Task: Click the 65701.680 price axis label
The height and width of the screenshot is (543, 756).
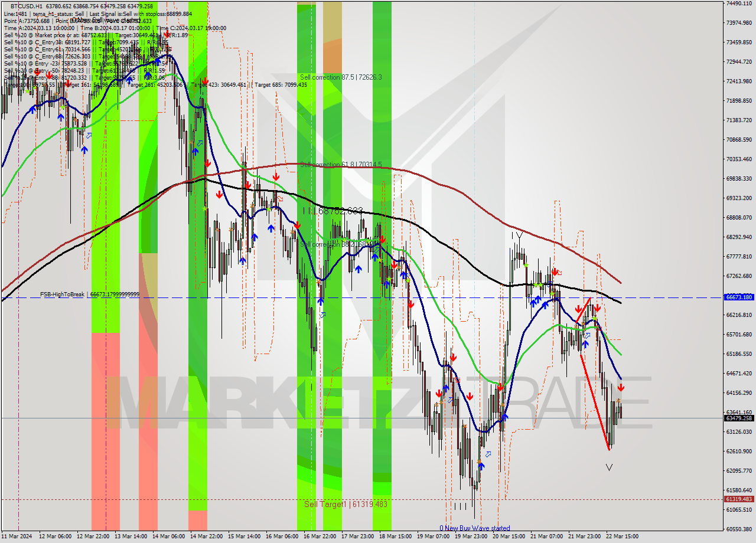Action: 738,334
